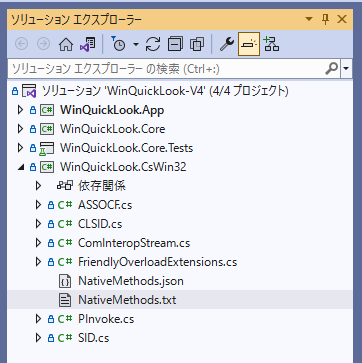Select the WinQuickLook.Core.Tests project name

127,148
